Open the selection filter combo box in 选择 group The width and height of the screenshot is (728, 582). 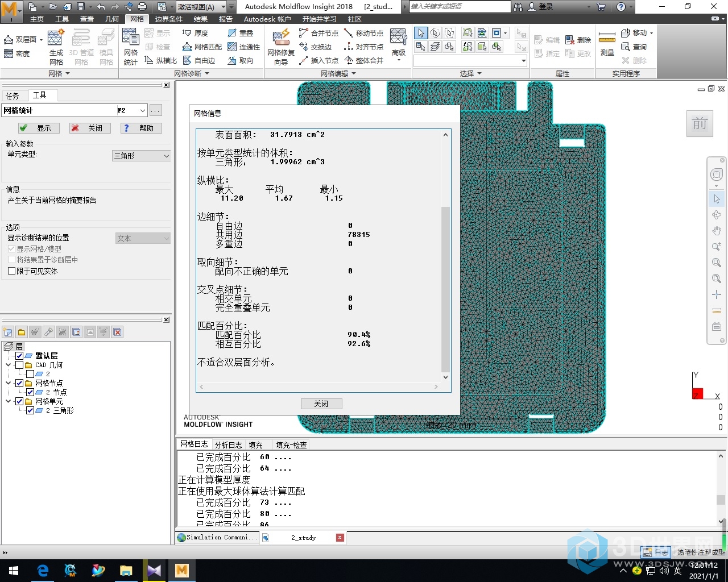pyautogui.click(x=470, y=61)
